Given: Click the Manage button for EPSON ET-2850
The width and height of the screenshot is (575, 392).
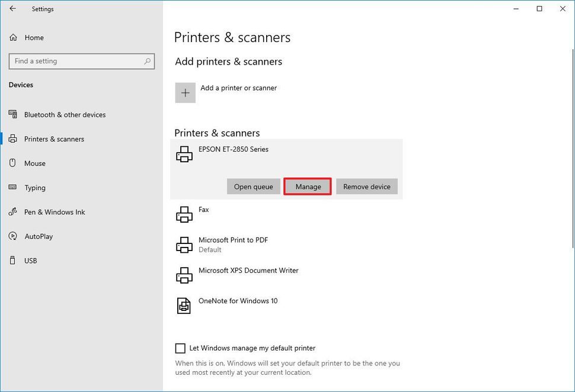Looking at the screenshot, I should [307, 186].
